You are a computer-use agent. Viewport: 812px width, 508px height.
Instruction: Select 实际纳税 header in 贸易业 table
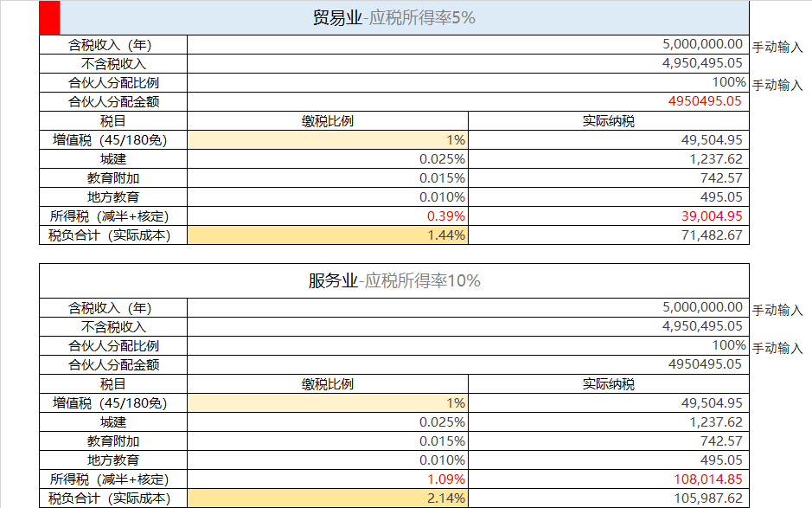point(609,121)
